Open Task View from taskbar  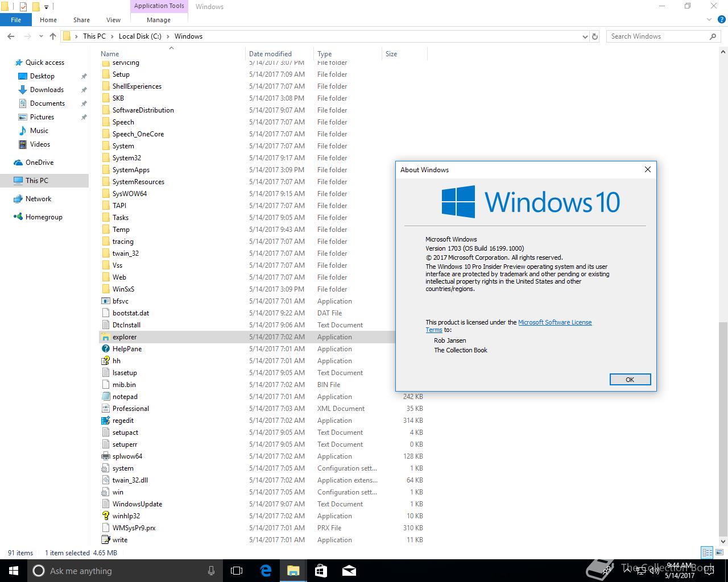(237, 571)
